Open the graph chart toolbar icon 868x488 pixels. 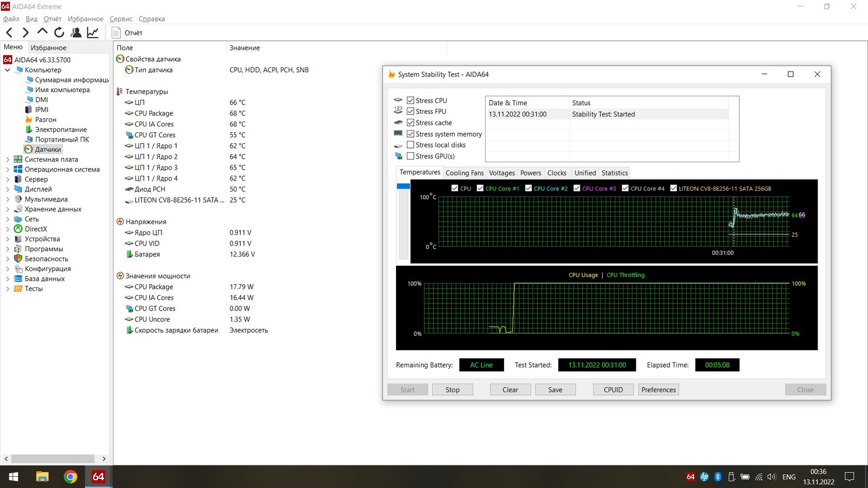(x=93, y=33)
